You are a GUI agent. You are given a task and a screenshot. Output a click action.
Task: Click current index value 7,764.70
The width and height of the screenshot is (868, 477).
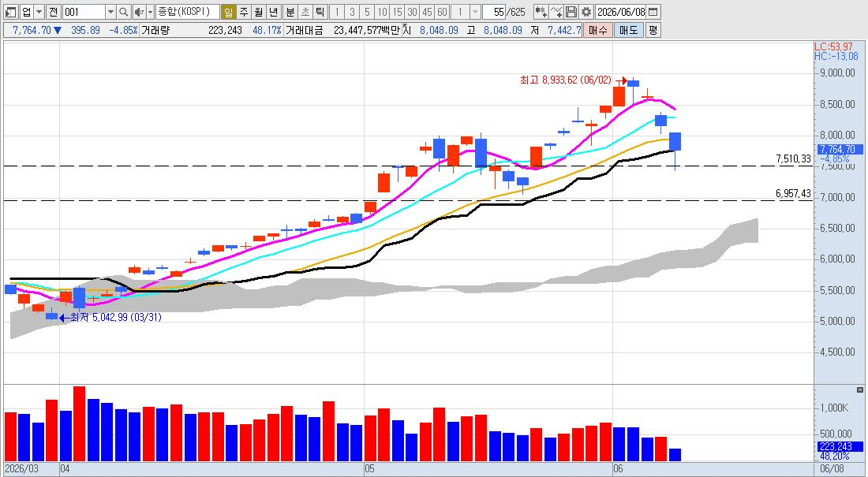pos(32,31)
